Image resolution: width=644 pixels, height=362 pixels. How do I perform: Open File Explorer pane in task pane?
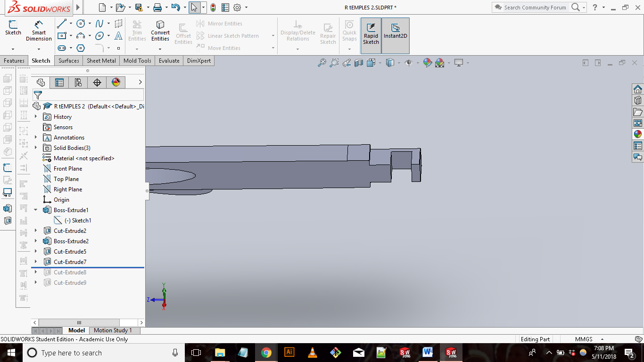tap(638, 112)
